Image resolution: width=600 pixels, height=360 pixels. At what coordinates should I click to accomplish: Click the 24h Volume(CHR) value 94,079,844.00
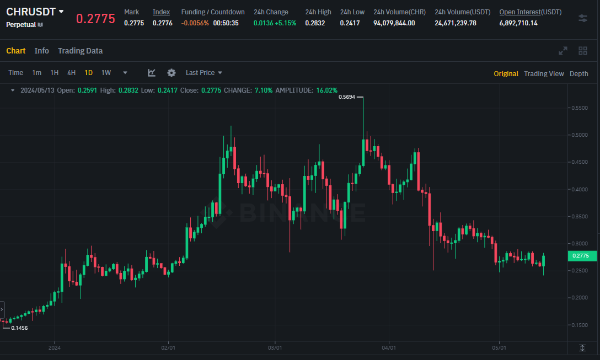pyautogui.click(x=394, y=23)
